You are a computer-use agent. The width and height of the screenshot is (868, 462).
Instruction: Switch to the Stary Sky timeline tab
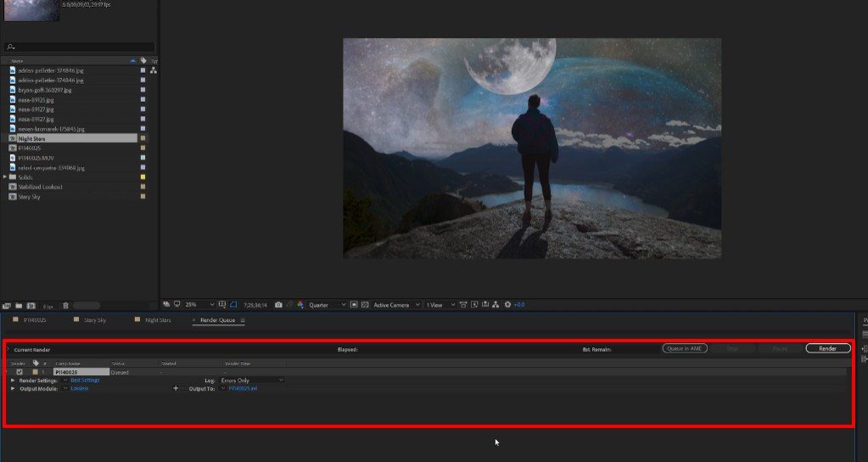coord(95,320)
